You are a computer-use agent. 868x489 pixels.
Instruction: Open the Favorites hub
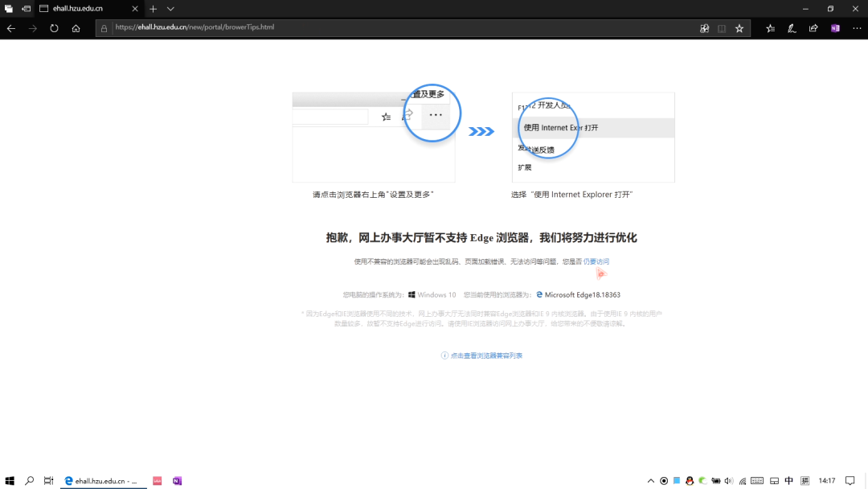point(770,28)
